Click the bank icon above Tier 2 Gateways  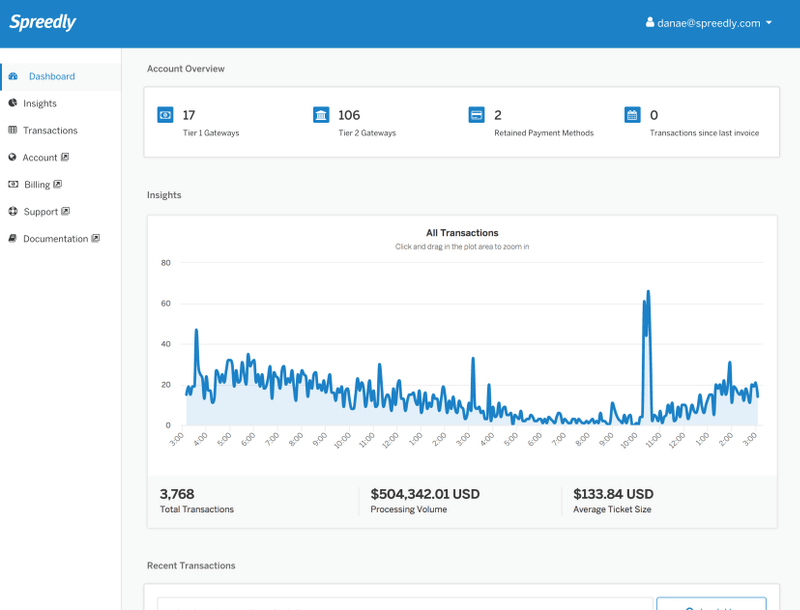[322, 116]
